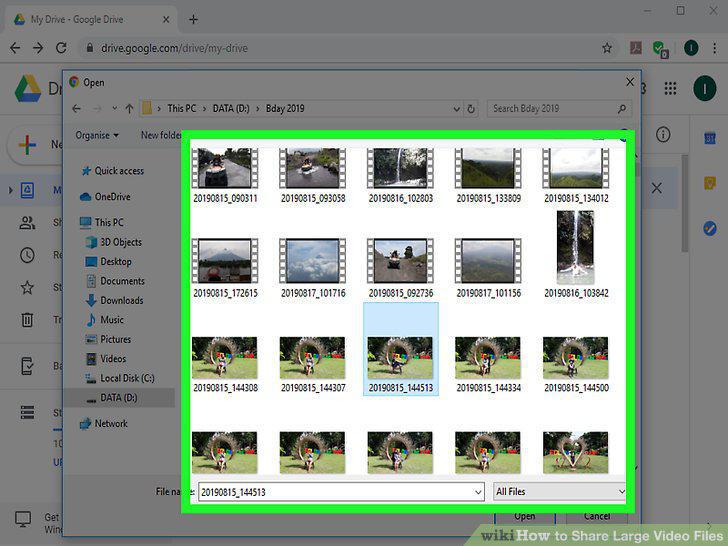Click the PDF extension icon in Chrome
The height and width of the screenshot is (546, 728).
[x=636, y=48]
